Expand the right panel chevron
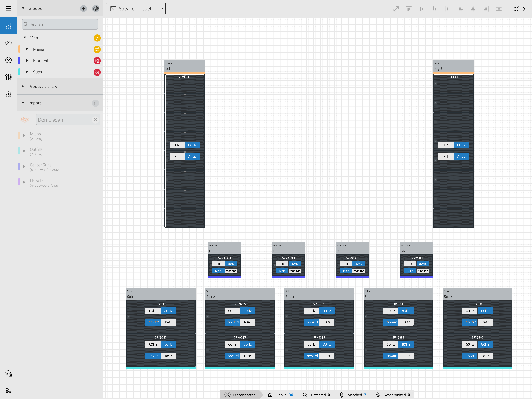The height and width of the screenshot is (399, 532). click(x=524, y=9)
